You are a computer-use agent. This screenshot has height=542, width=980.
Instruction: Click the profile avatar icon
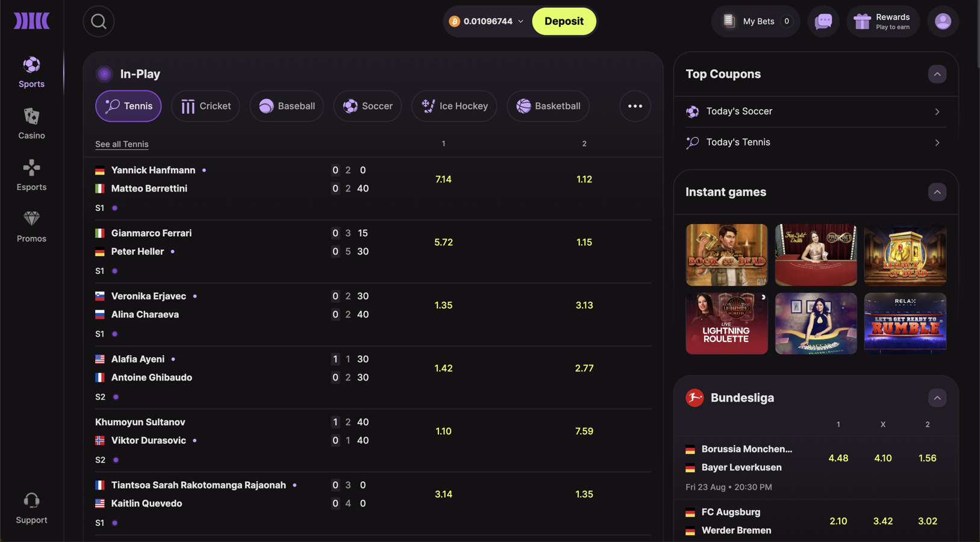(x=942, y=21)
